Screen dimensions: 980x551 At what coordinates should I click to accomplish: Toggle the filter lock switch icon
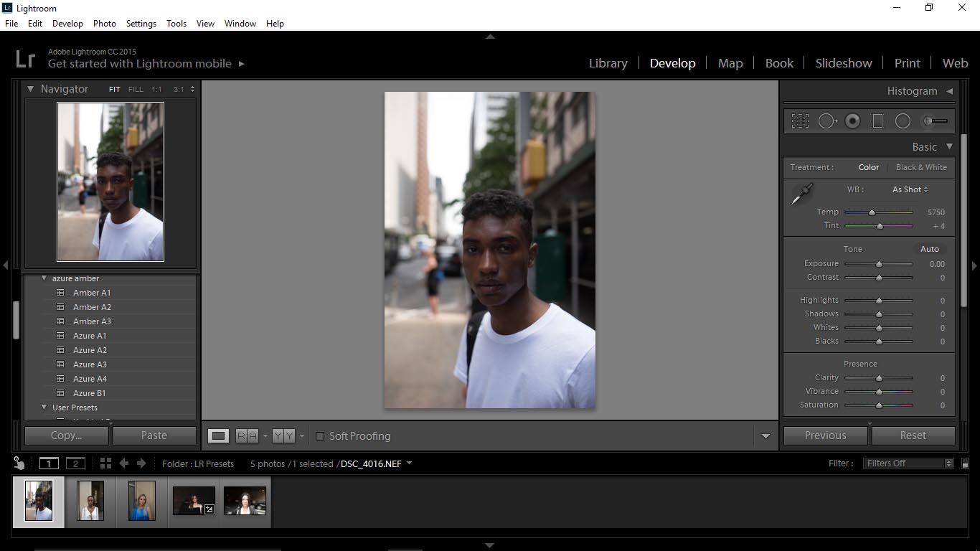(965, 463)
